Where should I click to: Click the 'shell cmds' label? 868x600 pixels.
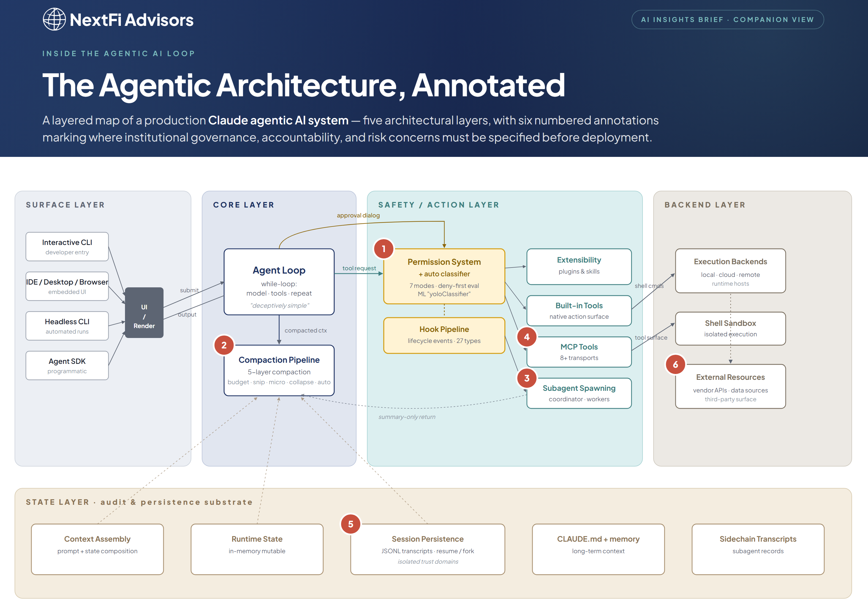click(649, 286)
